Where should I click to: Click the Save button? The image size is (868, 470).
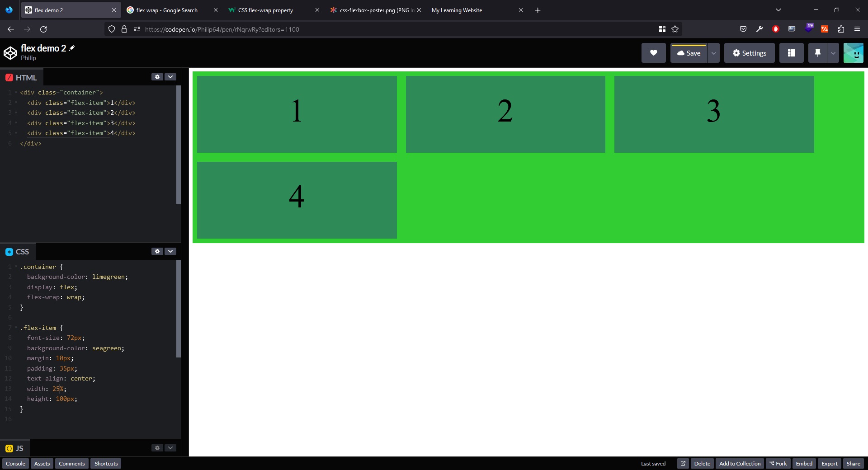click(x=689, y=53)
